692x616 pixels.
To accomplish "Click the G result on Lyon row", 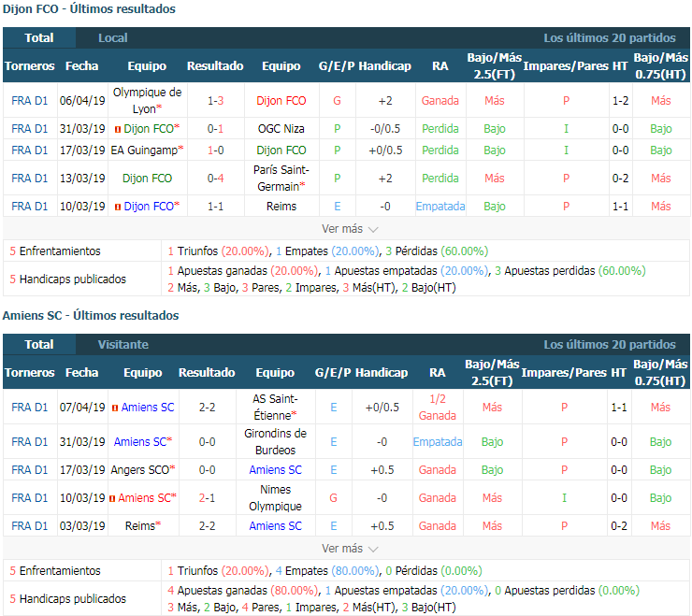I will [337, 101].
